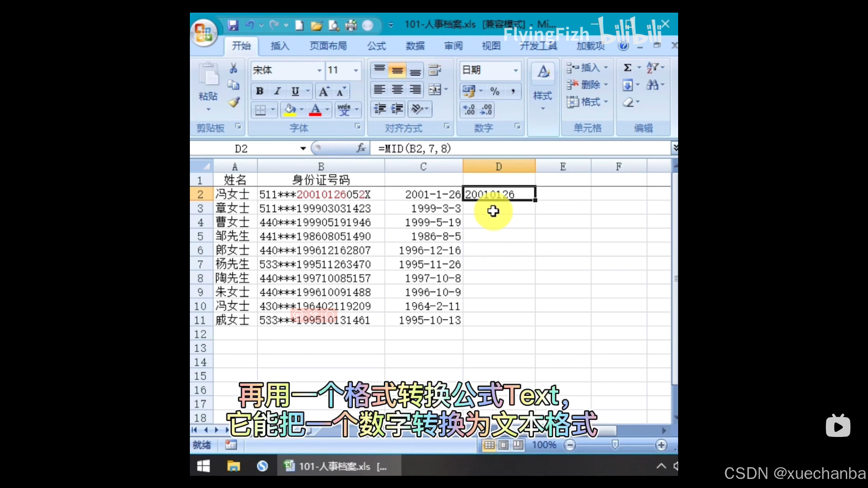Toggle center horizontal alignment

397,89
